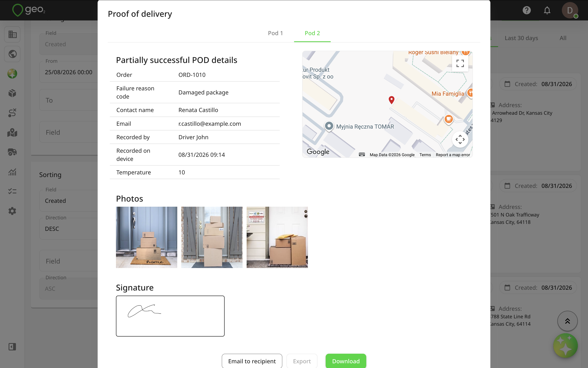The height and width of the screenshot is (368, 588).
Task: Open the map Terms link
Action: point(425,155)
